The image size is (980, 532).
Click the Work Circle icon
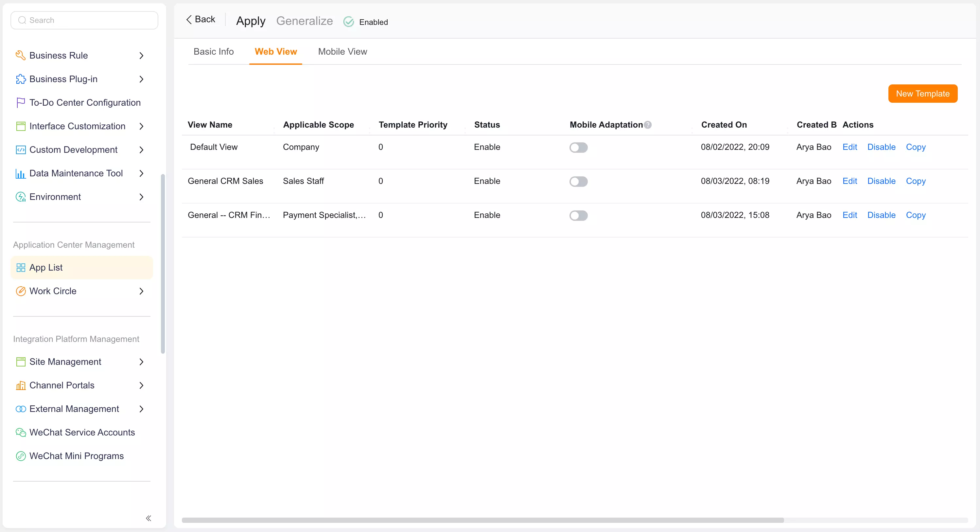point(21,291)
